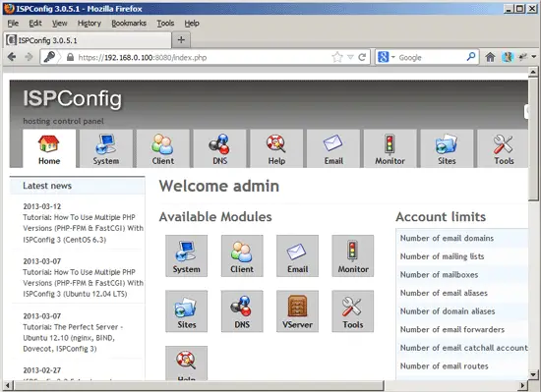
Task: Click the 2013-02-27 news date
Action: click(41, 370)
